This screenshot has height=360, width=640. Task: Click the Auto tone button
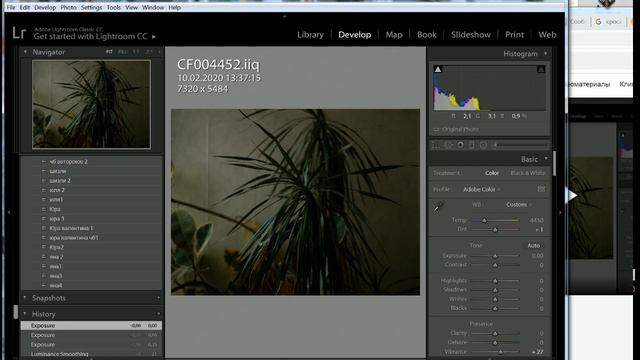tap(533, 245)
